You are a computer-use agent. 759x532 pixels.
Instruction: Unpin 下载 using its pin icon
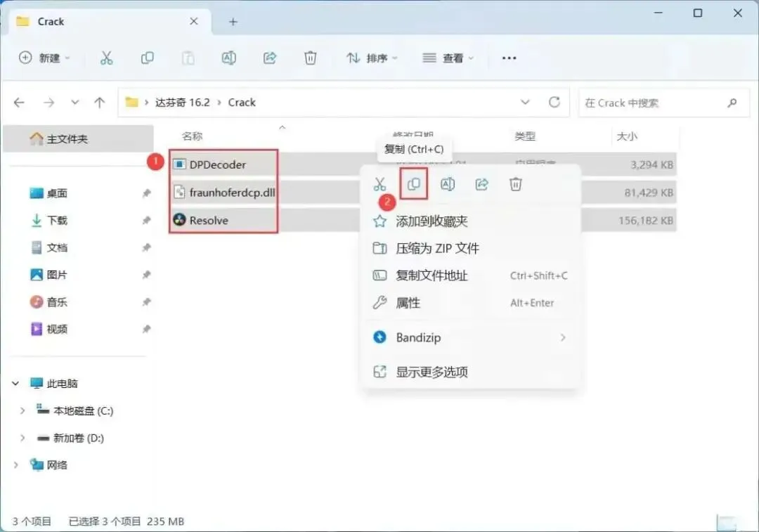(x=146, y=221)
